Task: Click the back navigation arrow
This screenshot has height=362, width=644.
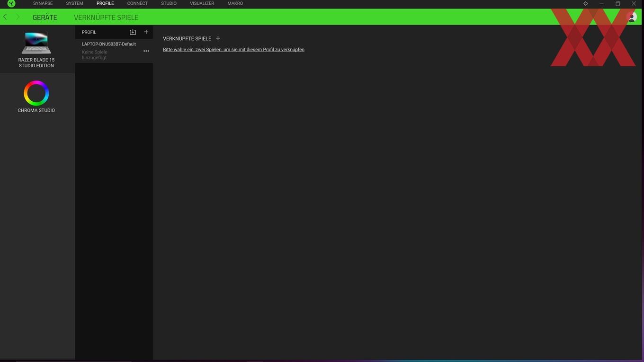Action: pyautogui.click(x=5, y=17)
